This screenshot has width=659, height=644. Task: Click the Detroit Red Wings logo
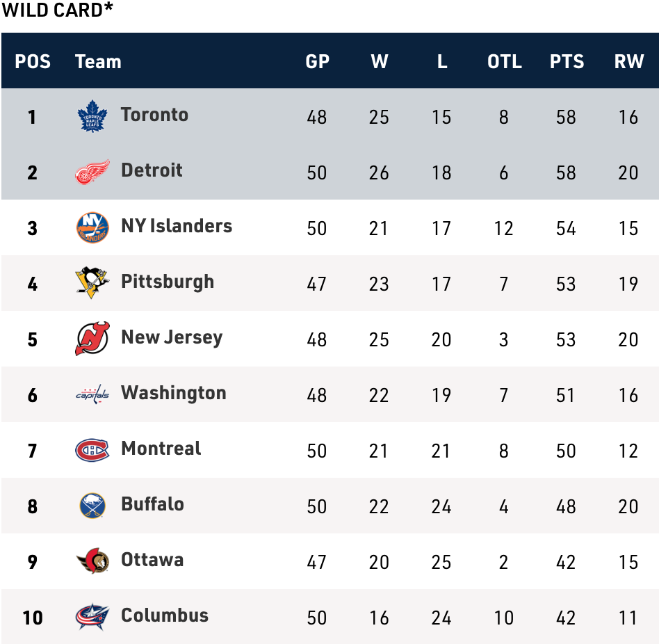(92, 172)
